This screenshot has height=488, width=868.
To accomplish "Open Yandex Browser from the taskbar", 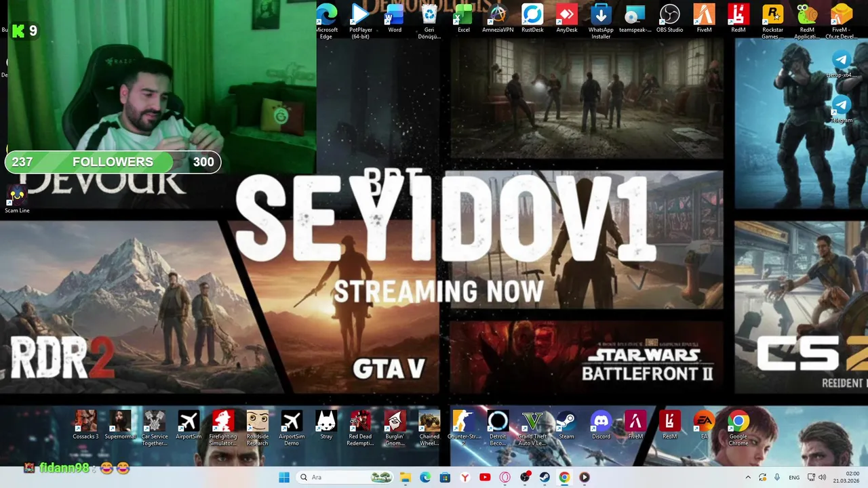I will (465, 477).
